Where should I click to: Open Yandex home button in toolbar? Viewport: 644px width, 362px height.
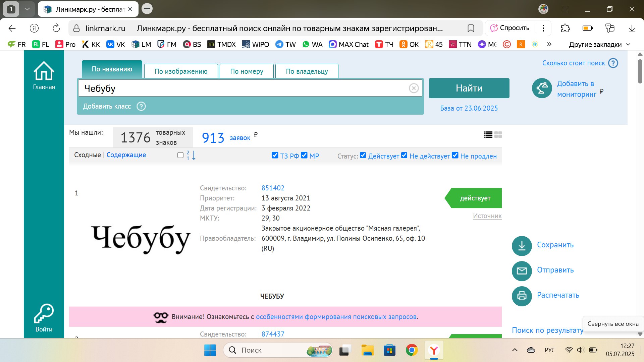34,28
